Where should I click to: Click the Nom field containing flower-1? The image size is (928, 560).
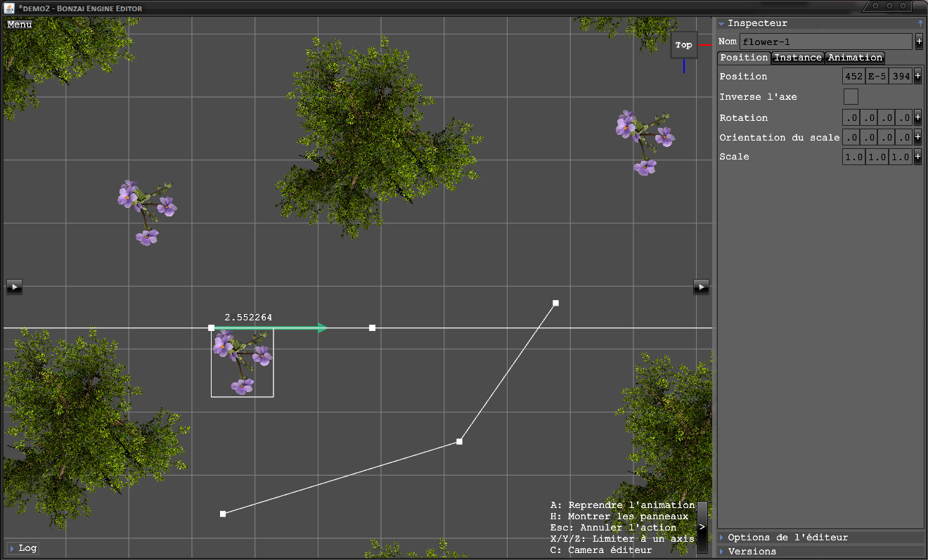coord(825,42)
